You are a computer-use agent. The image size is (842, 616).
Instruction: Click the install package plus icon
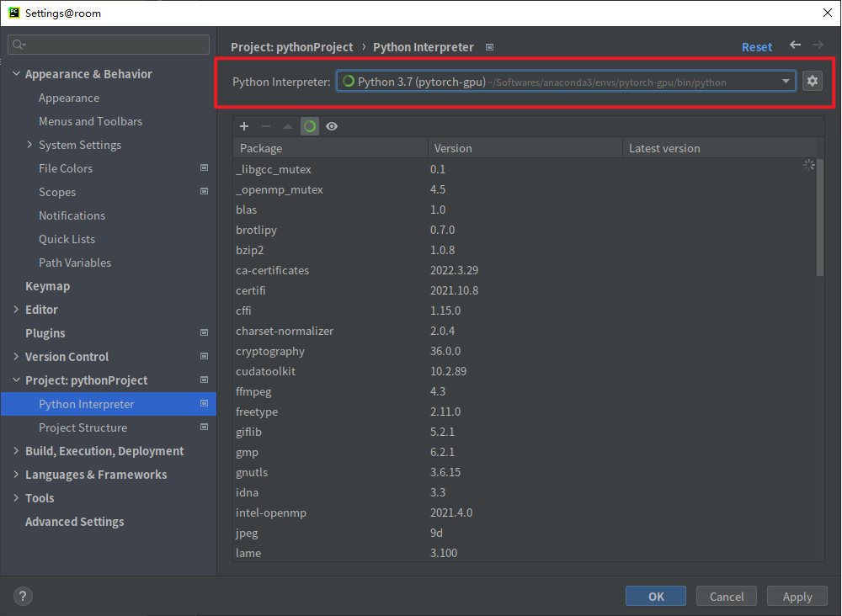point(244,126)
